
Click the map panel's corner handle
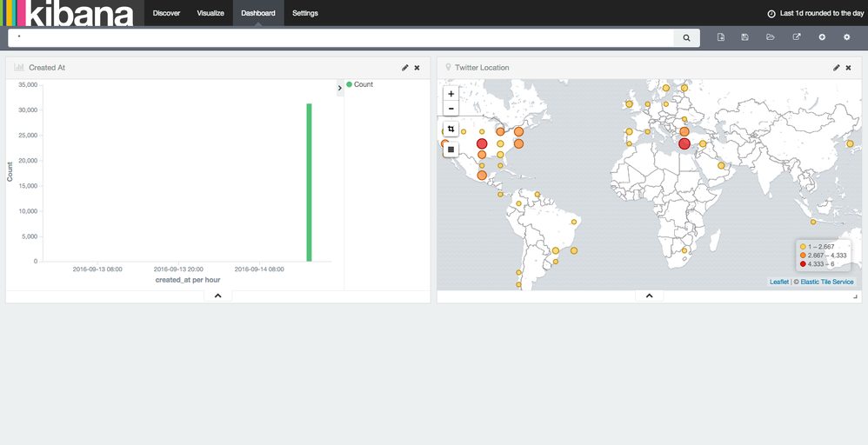(855, 296)
